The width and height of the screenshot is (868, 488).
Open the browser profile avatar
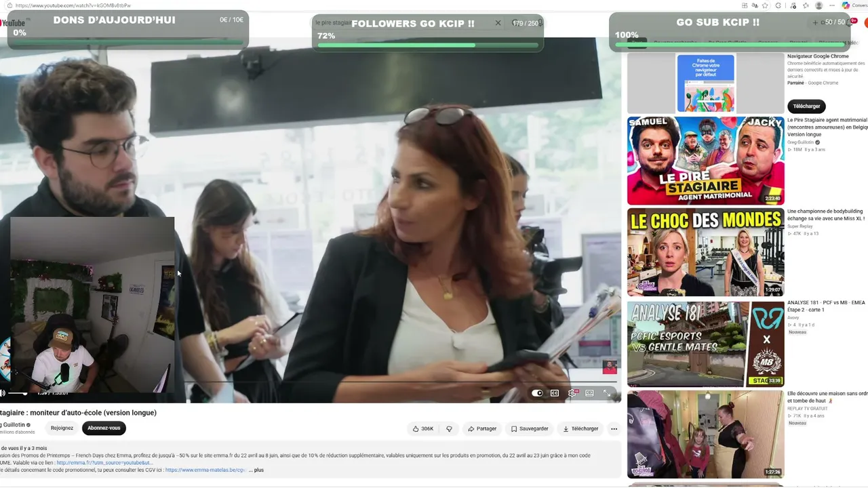click(x=818, y=5)
